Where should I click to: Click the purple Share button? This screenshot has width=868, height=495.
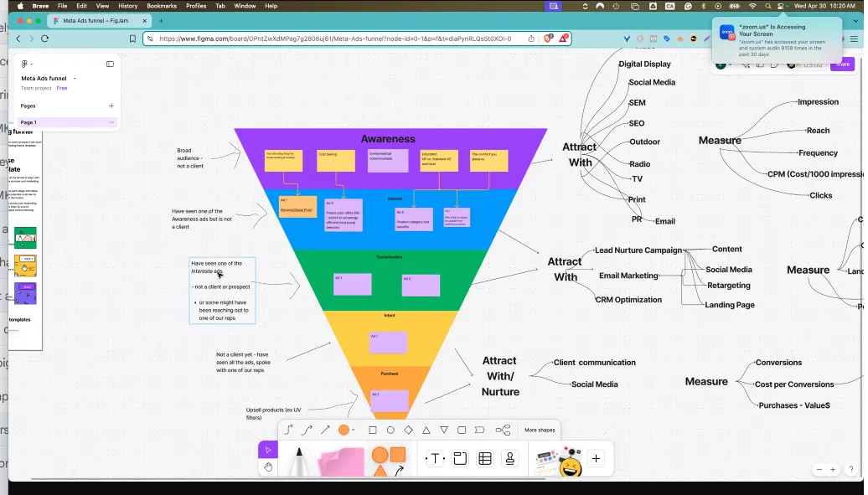click(x=843, y=64)
